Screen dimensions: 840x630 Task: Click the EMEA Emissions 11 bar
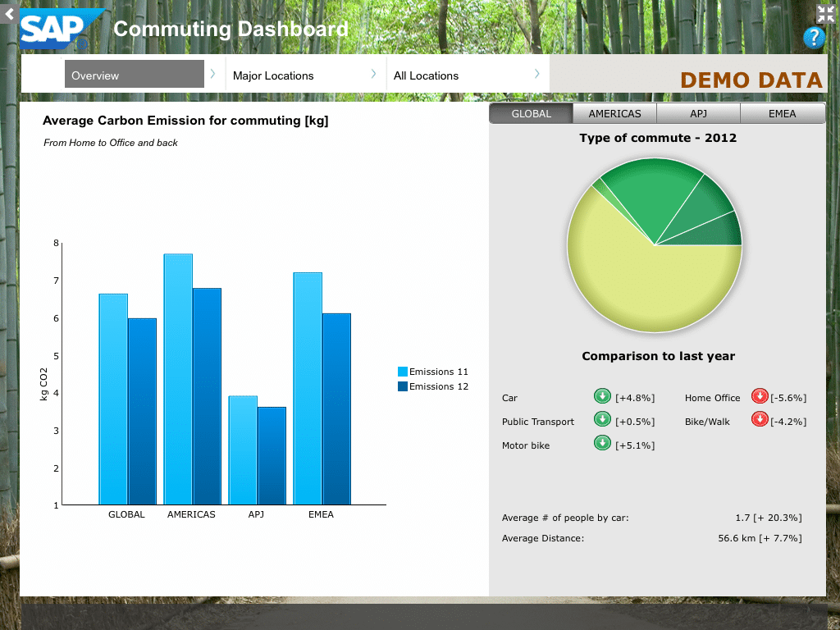(308, 388)
